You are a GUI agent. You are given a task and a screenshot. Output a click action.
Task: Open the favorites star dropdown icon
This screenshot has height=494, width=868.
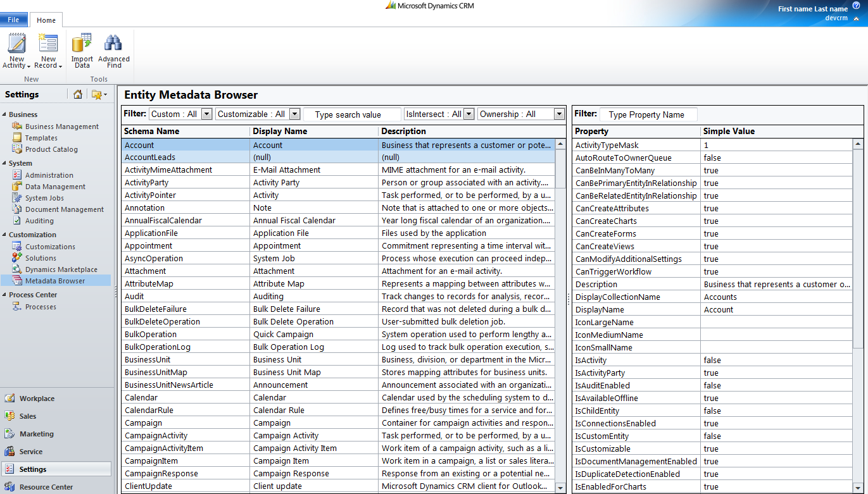tap(99, 94)
